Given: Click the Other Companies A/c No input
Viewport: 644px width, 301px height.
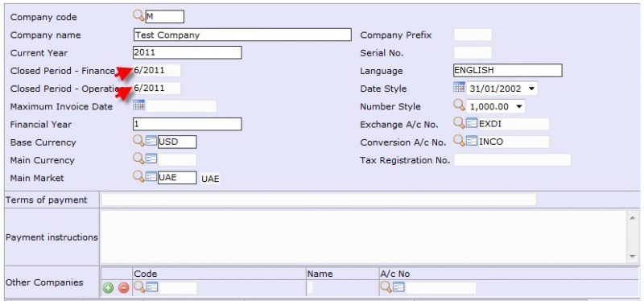Looking at the screenshot, I should click(x=440, y=288).
